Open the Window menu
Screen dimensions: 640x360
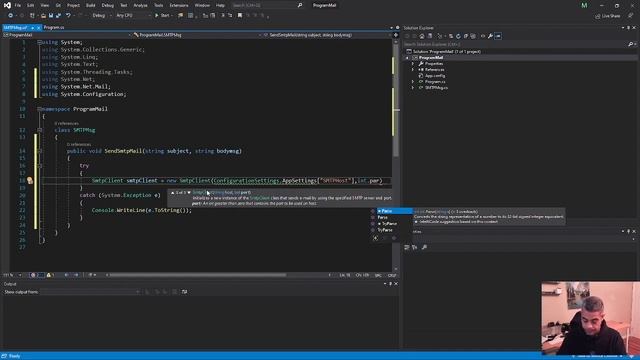pos(202,5)
